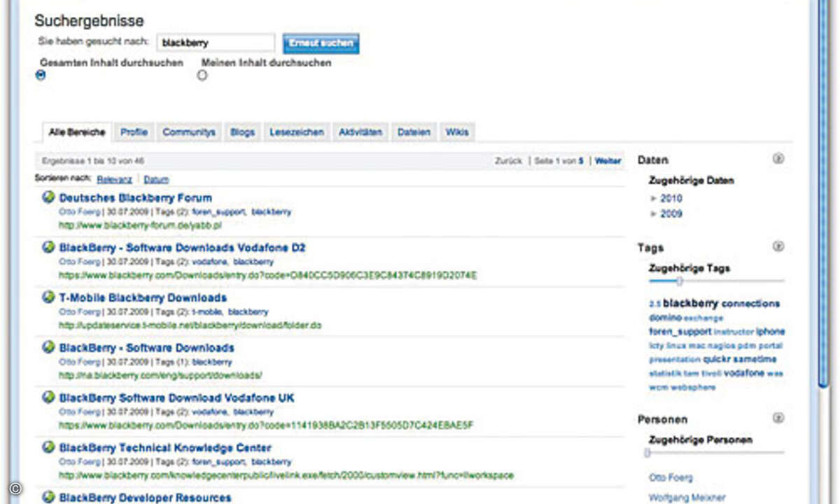Collapse the Personen section via its icon
This screenshot has width=840, height=504.
tap(778, 419)
